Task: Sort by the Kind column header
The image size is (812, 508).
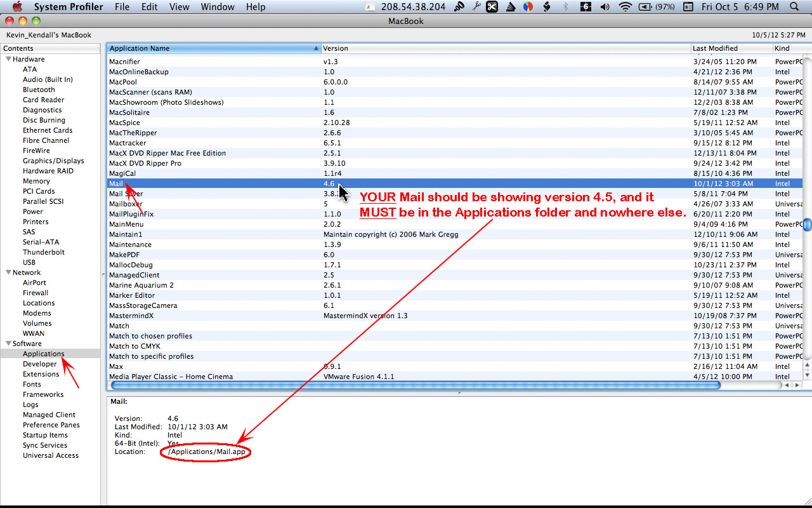Action: (792, 48)
